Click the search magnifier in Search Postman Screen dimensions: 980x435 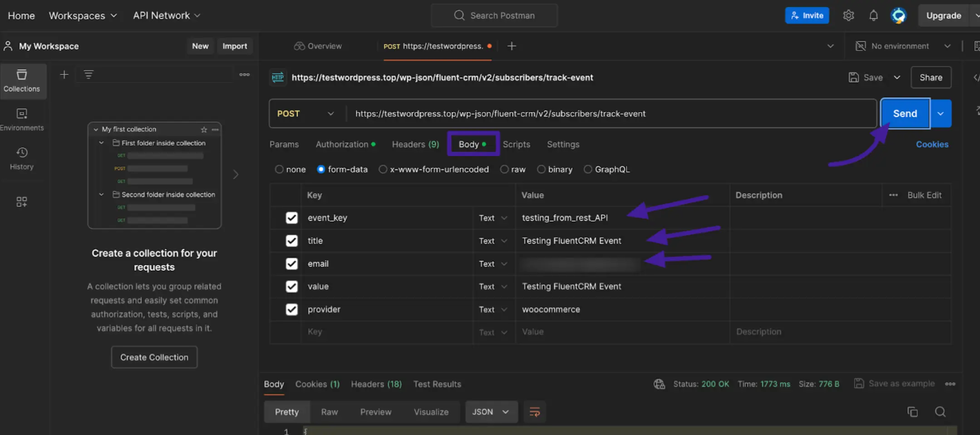pos(459,15)
